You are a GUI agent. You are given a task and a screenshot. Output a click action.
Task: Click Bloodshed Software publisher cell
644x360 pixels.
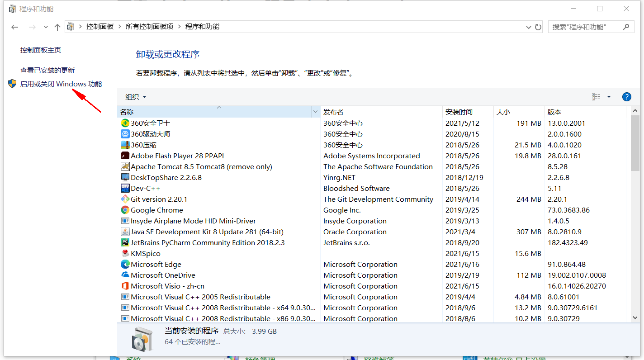tap(356, 188)
